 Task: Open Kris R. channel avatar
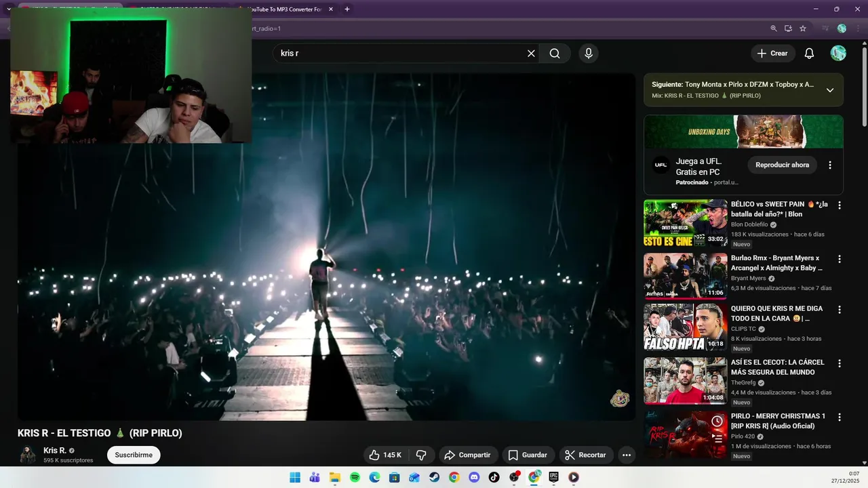coord(28,455)
